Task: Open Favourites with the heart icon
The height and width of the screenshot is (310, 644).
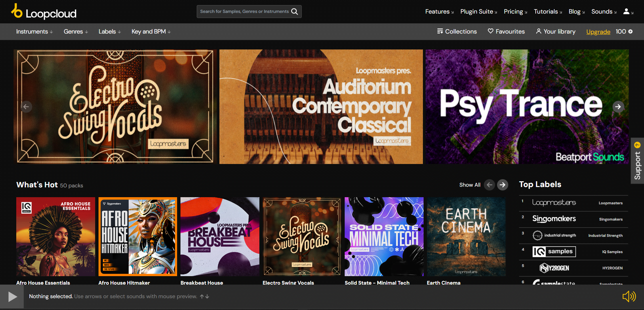Action: click(506, 32)
